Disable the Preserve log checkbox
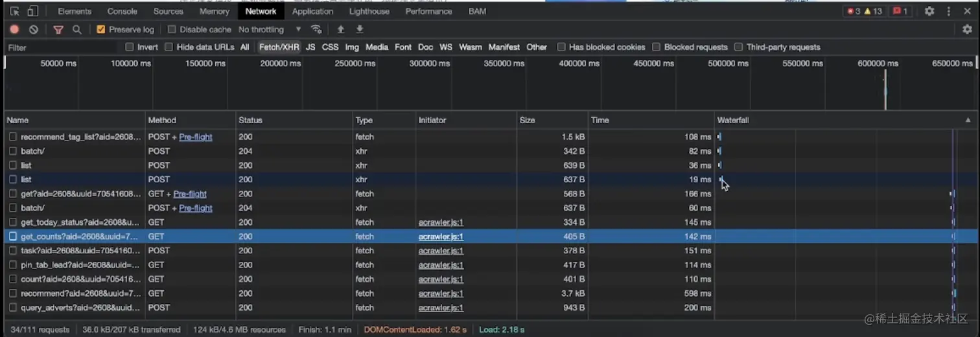The width and height of the screenshot is (980, 337). tap(101, 29)
